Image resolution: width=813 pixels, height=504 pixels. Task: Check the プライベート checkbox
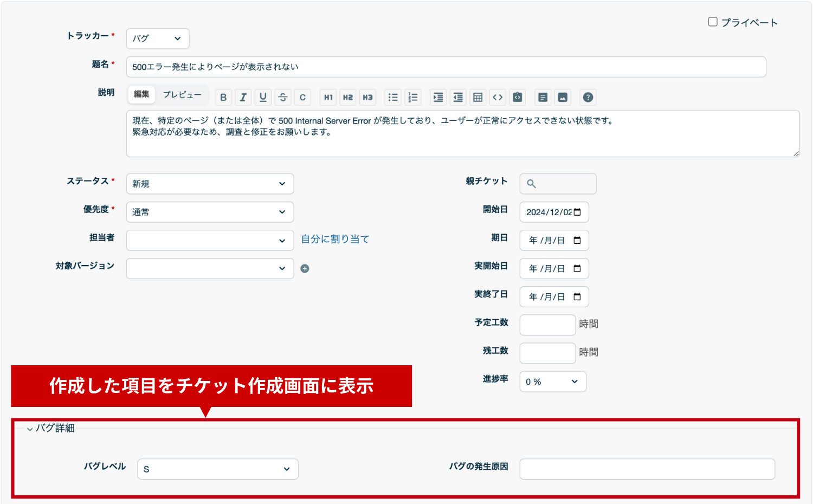click(x=713, y=22)
